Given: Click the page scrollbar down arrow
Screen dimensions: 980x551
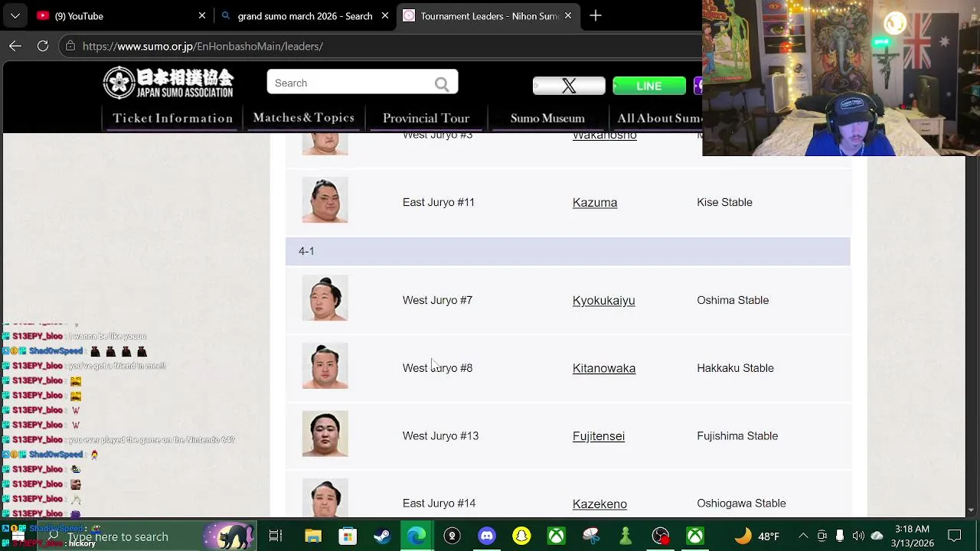Looking at the screenshot, I should [972, 510].
